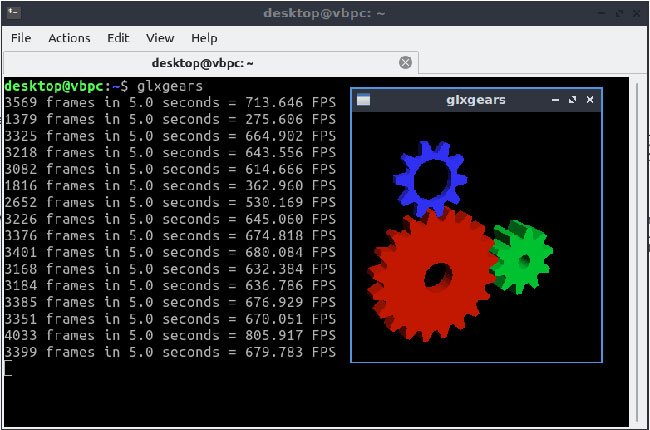Click the line showing 713.646 FPS
The width and height of the screenshot is (650, 430).
click(170, 102)
